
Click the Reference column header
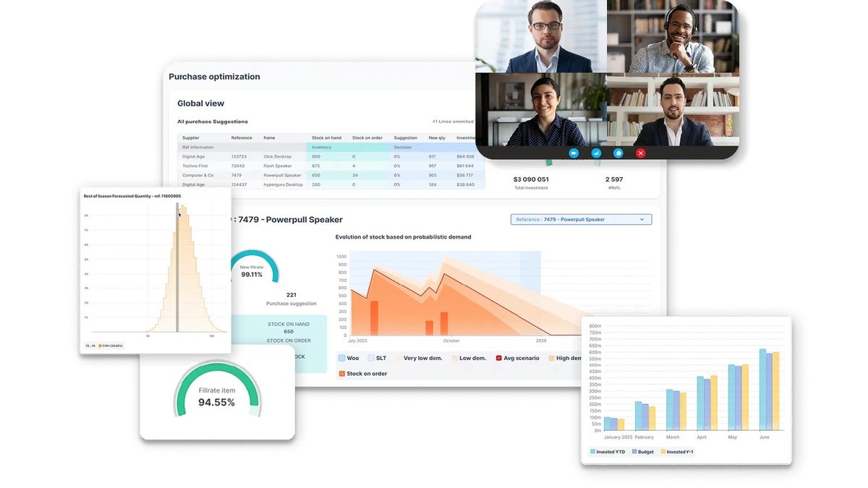pos(242,137)
